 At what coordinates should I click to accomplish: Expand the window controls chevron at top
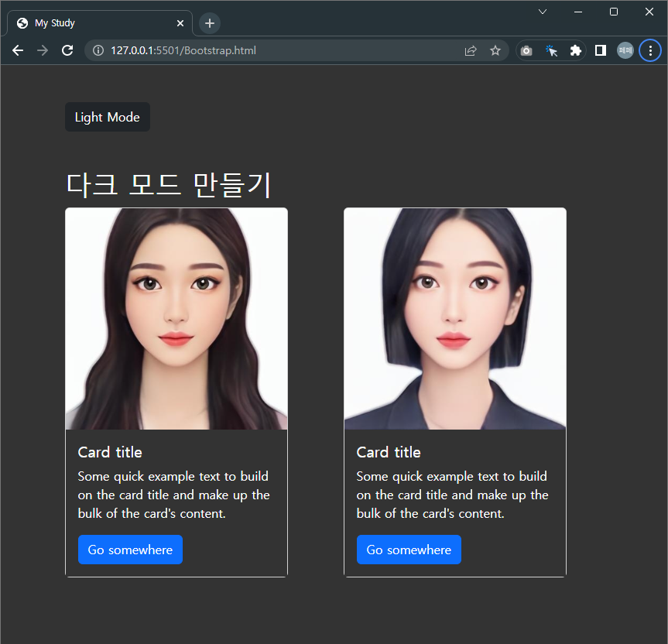pyautogui.click(x=543, y=12)
